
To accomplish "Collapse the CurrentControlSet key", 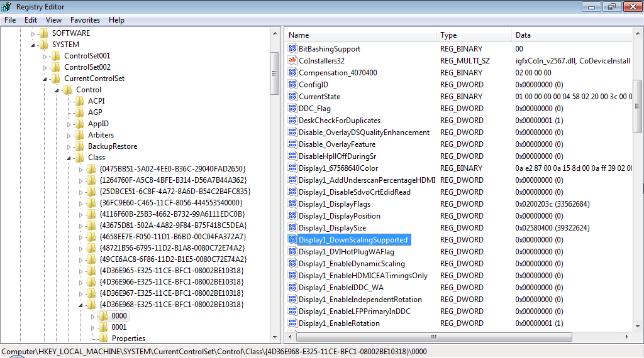I will pyautogui.click(x=45, y=79).
